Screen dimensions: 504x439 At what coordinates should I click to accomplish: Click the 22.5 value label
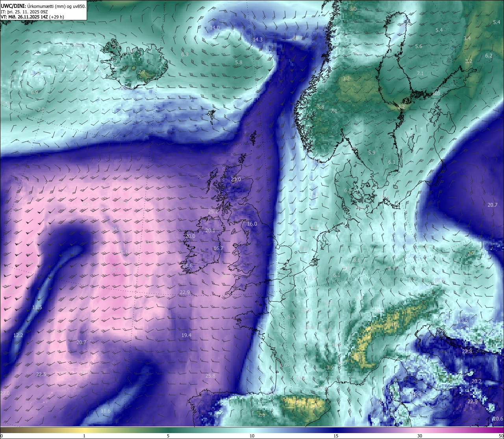point(41,374)
